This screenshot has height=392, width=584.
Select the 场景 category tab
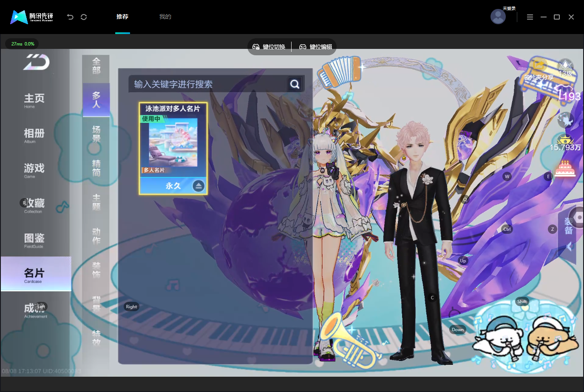96,134
